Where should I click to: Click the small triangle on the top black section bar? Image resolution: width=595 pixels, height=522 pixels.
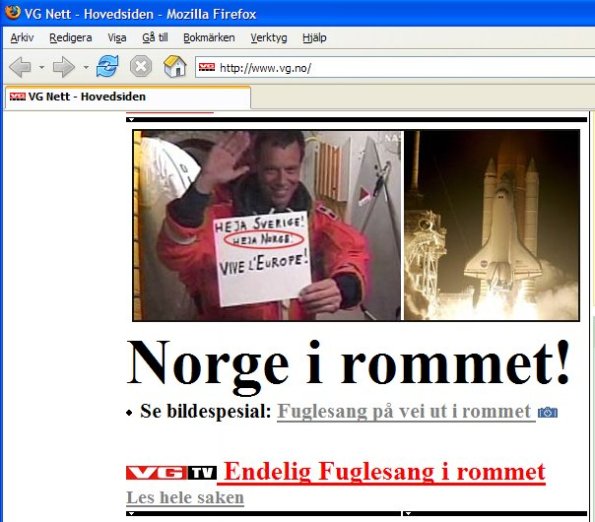coord(131,119)
